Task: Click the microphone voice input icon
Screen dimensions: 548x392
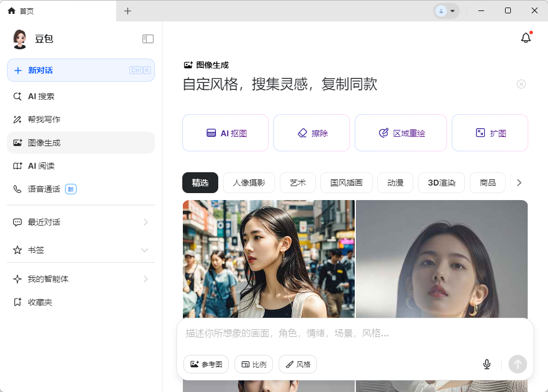Action: (x=487, y=364)
